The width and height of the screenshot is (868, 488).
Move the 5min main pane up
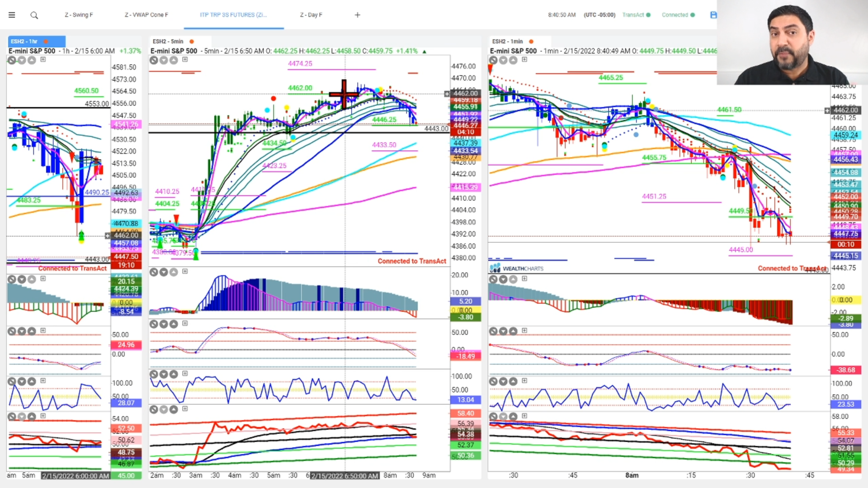click(174, 60)
